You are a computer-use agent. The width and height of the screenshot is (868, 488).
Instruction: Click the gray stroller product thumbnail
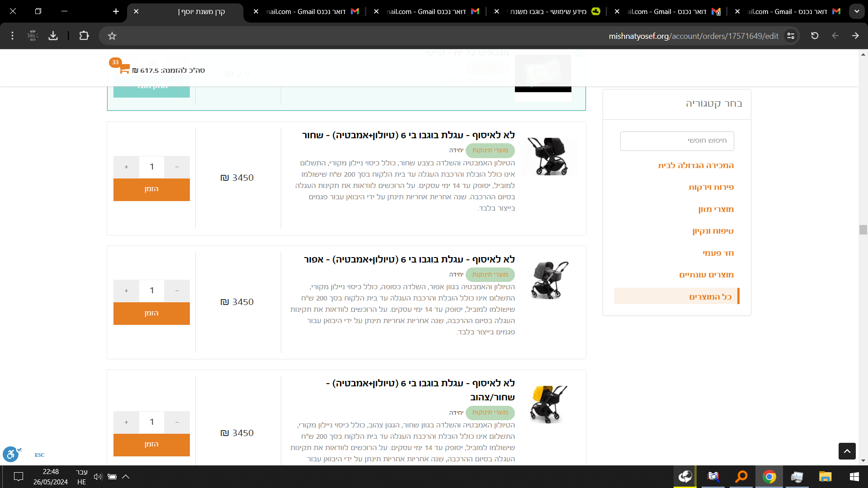[549, 280]
